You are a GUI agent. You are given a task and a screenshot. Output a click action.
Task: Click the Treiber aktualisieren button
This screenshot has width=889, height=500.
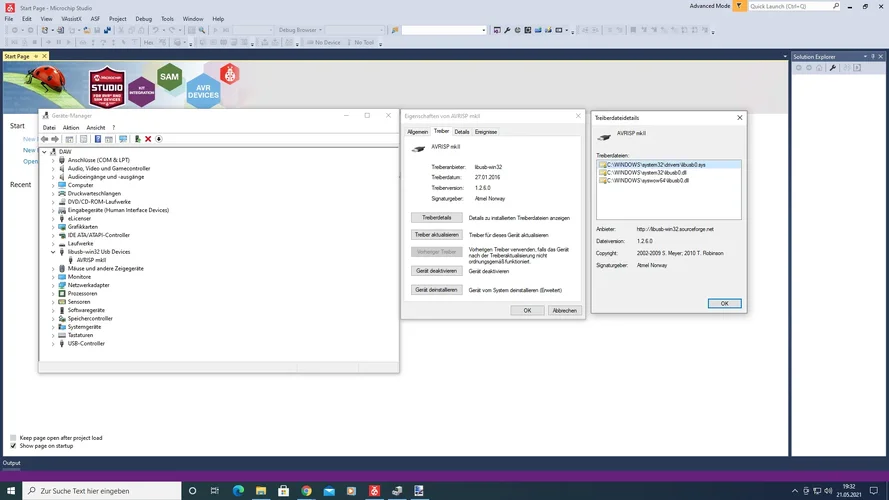click(x=436, y=235)
